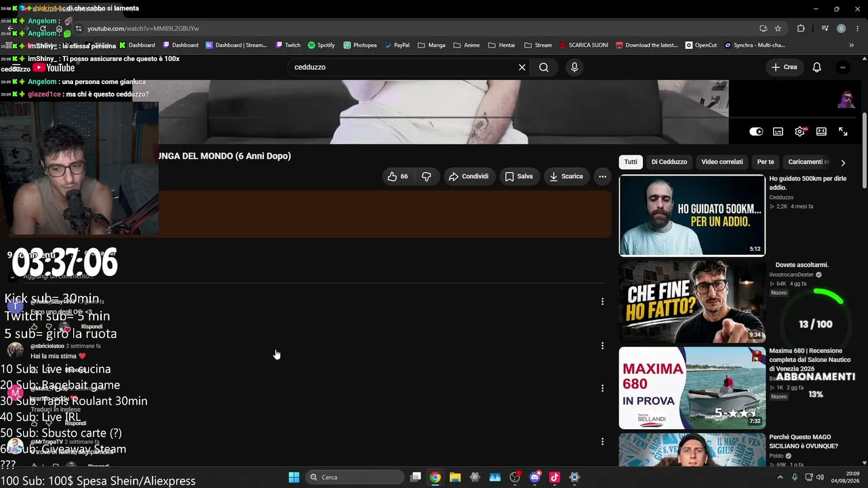Image resolution: width=868 pixels, height=488 pixels.
Task: Toggle autoplay switch on the player
Action: (756, 131)
